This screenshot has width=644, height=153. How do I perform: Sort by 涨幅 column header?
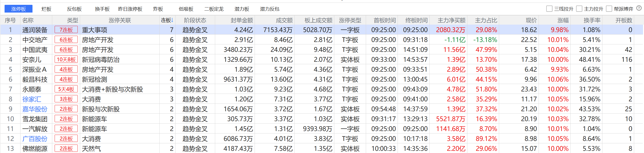tap(563, 20)
